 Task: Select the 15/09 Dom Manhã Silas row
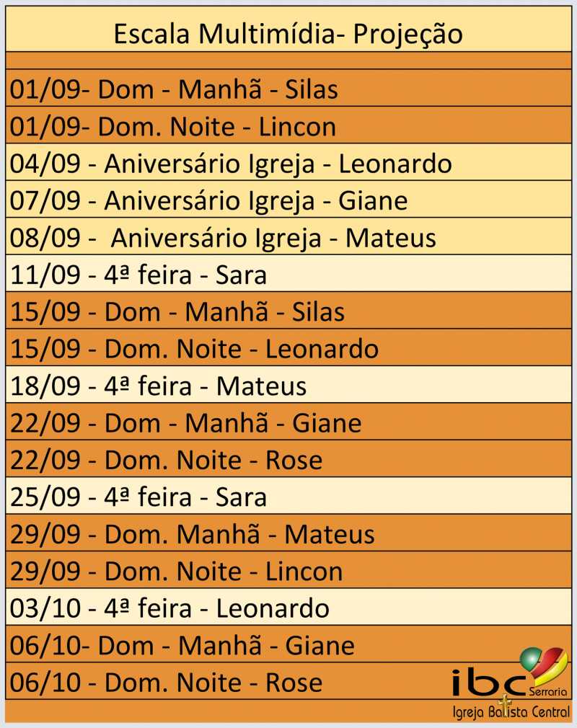coord(288,311)
